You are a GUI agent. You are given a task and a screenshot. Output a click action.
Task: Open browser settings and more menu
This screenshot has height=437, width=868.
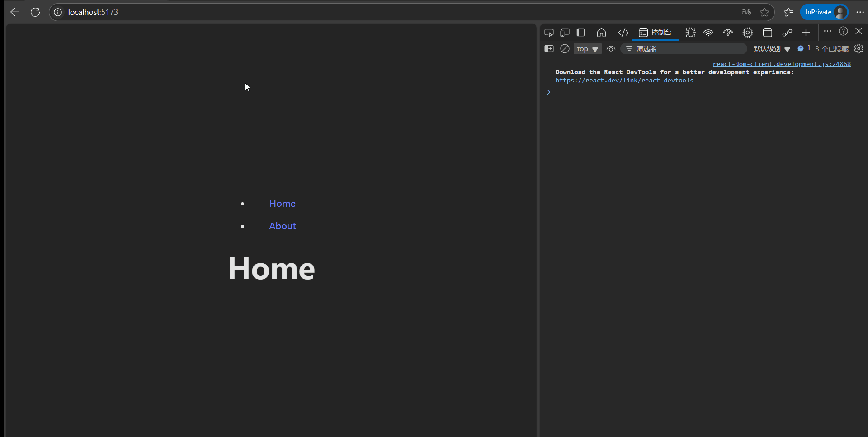[x=860, y=12]
